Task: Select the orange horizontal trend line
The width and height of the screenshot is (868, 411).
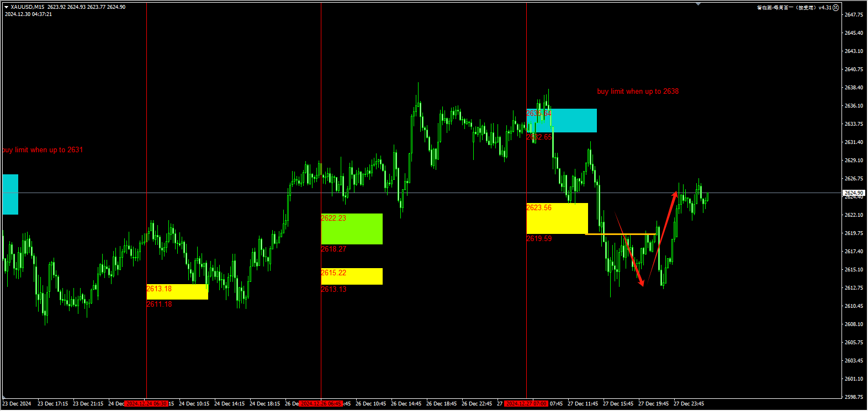Action: pos(621,234)
